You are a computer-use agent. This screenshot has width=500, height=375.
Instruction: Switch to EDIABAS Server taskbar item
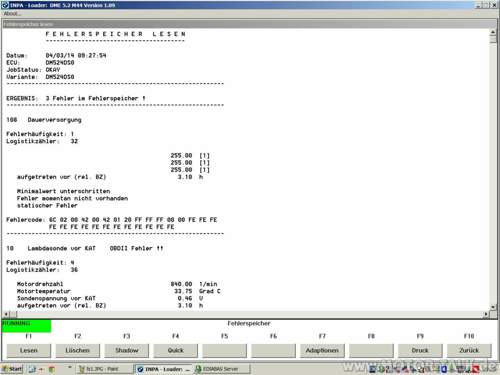coord(222,369)
